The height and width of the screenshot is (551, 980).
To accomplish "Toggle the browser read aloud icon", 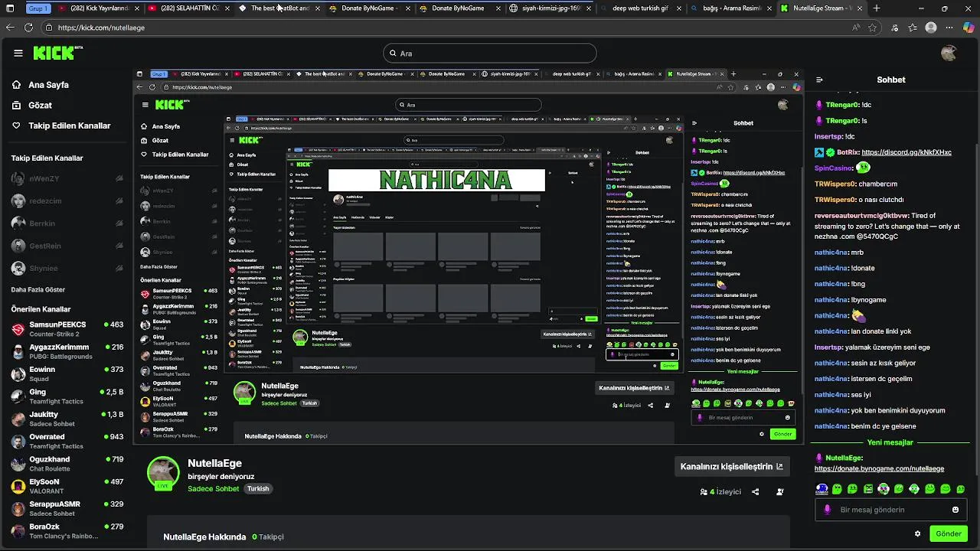I will [x=855, y=28].
